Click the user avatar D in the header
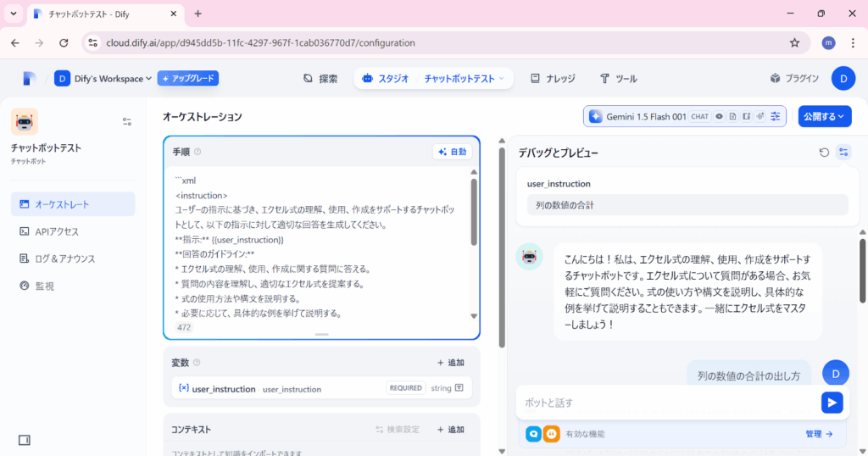The width and height of the screenshot is (868, 456). (843, 79)
